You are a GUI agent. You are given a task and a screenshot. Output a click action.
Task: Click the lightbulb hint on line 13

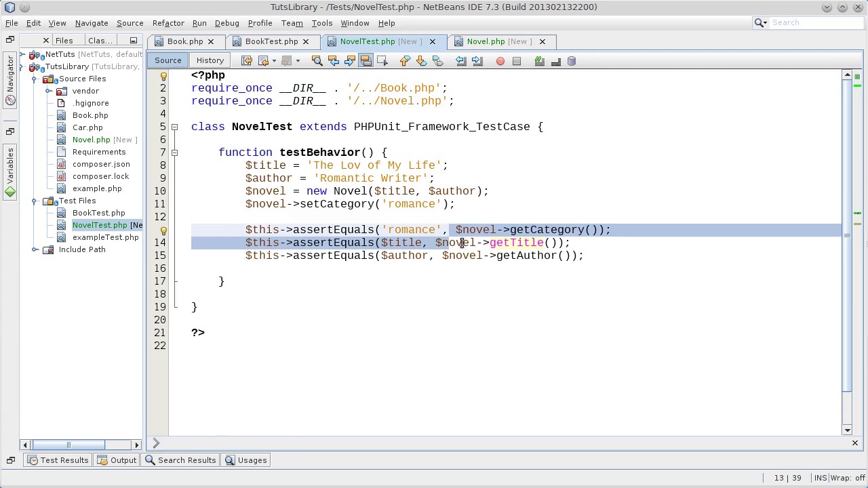(163, 230)
